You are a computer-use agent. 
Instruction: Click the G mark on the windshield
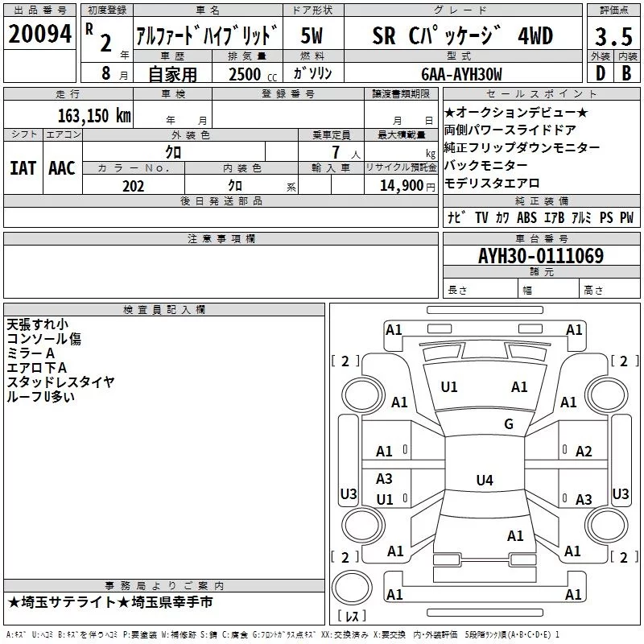pyautogui.click(x=509, y=424)
